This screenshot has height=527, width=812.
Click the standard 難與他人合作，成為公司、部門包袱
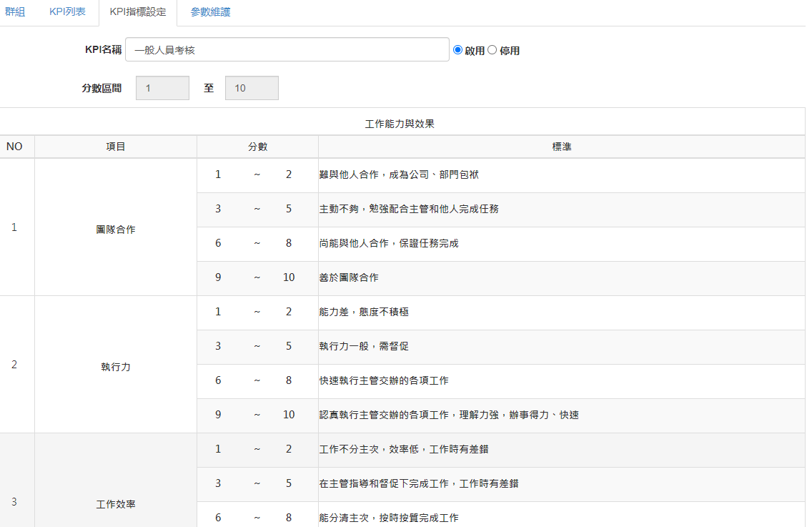tap(399, 174)
